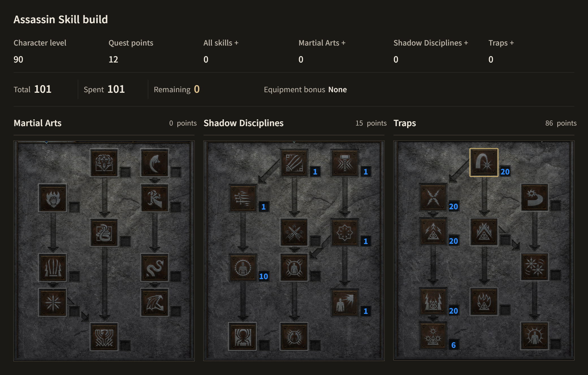
Task: Edit the Quest points value 12
Action: click(x=113, y=59)
